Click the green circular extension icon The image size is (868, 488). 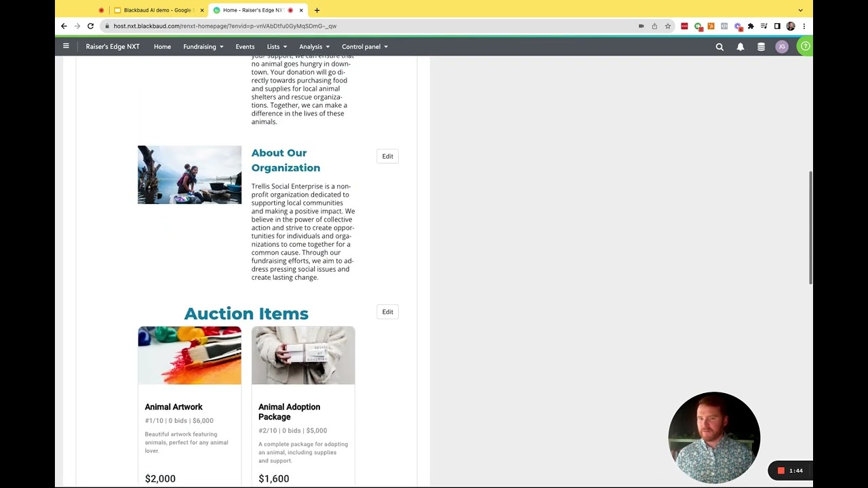point(698,26)
